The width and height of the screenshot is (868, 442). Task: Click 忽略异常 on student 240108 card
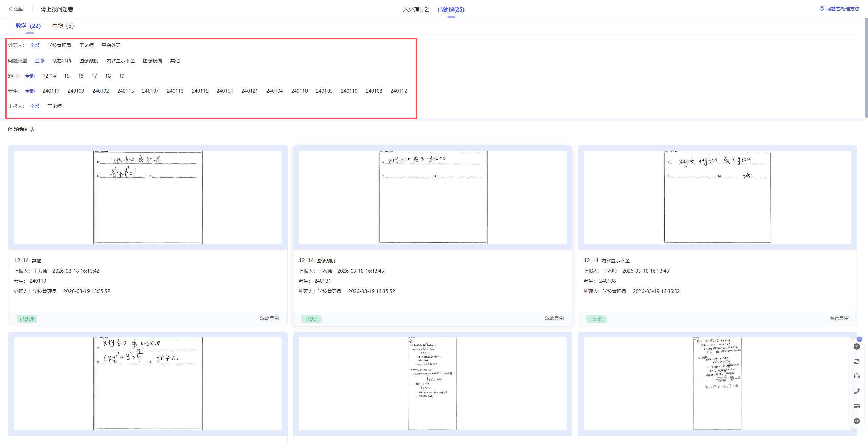point(839,318)
